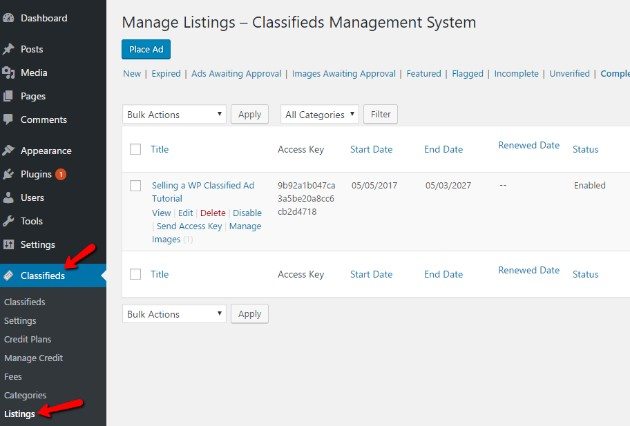Check the select-all box in footer row
The height and width of the screenshot is (426, 630).
[135, 274]
